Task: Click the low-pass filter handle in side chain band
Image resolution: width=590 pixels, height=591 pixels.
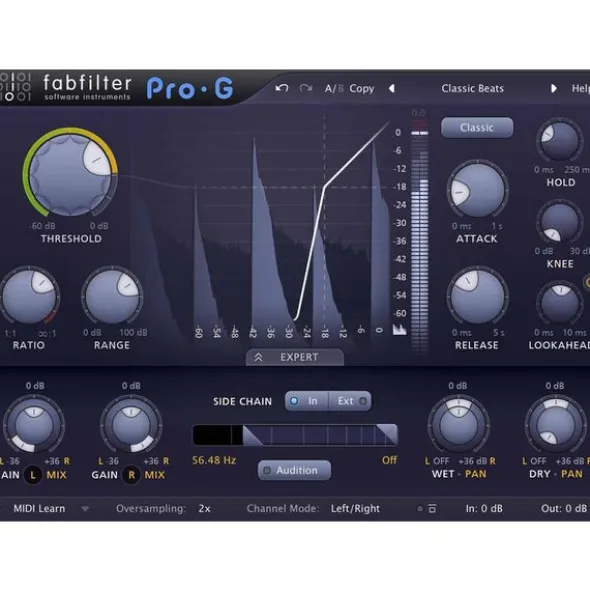Action: (388, 434)
